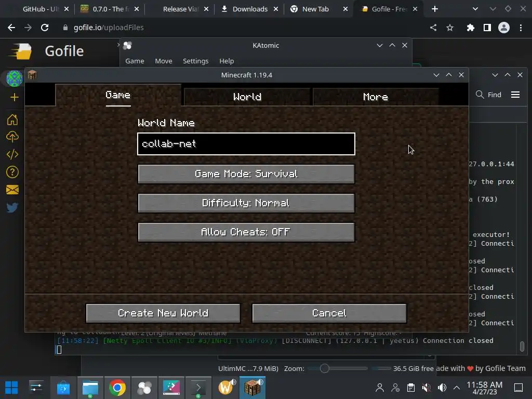Viewport: 532px width, 399px height.
Task: Shade the Minecraft window with down chevron
Action: point(436,75)
